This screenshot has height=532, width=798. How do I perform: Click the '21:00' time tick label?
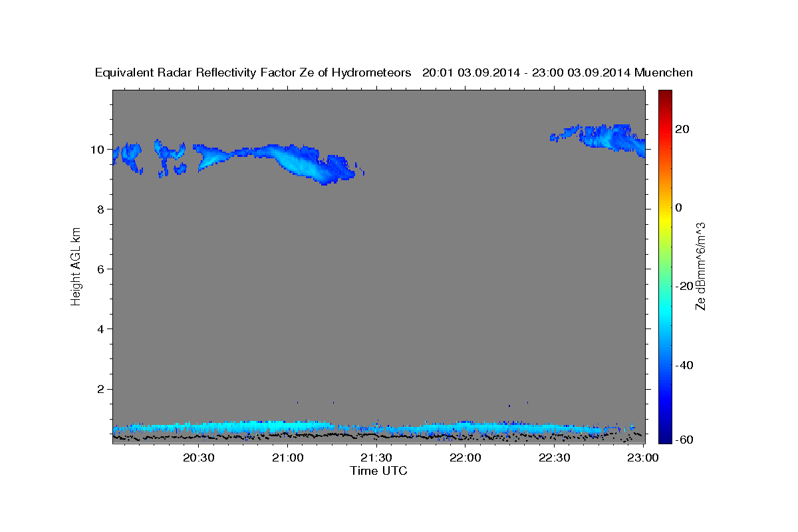[288, 458]
